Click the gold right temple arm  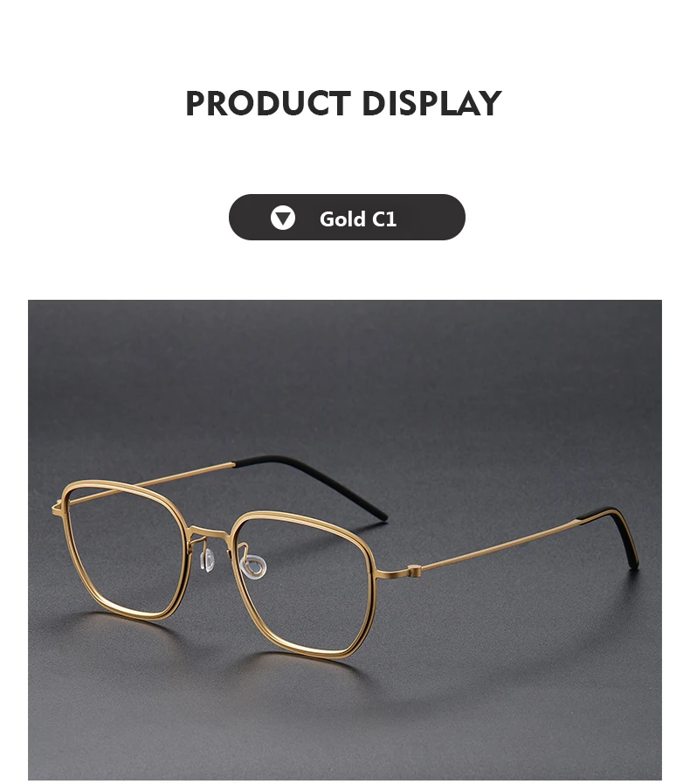pos(500,545)
